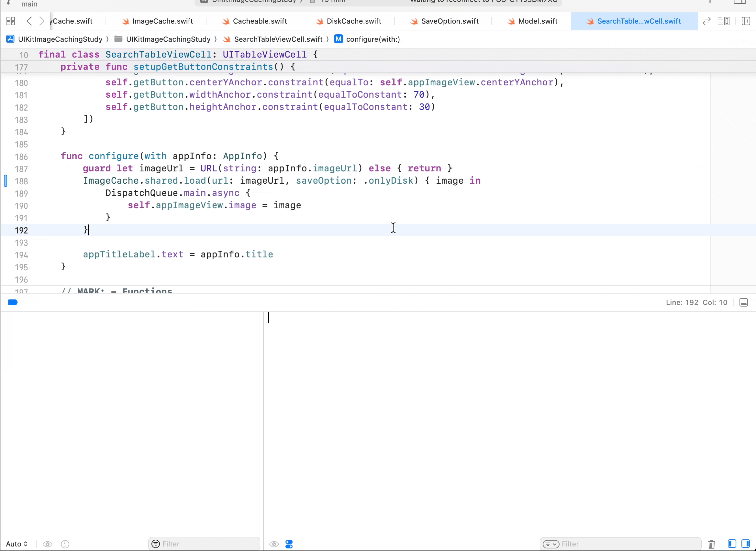The width and height of the screenshot is (756, 551).
Task: Open the editor layout options icon
Action: coord(724,21)
